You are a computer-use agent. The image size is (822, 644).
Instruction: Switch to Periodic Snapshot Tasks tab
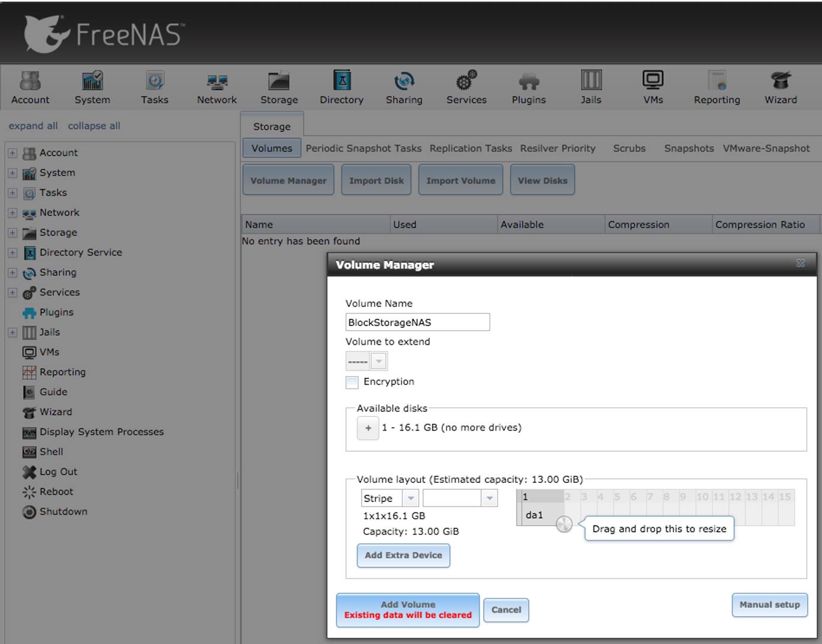pyautogui.click(x=364, y=148)
